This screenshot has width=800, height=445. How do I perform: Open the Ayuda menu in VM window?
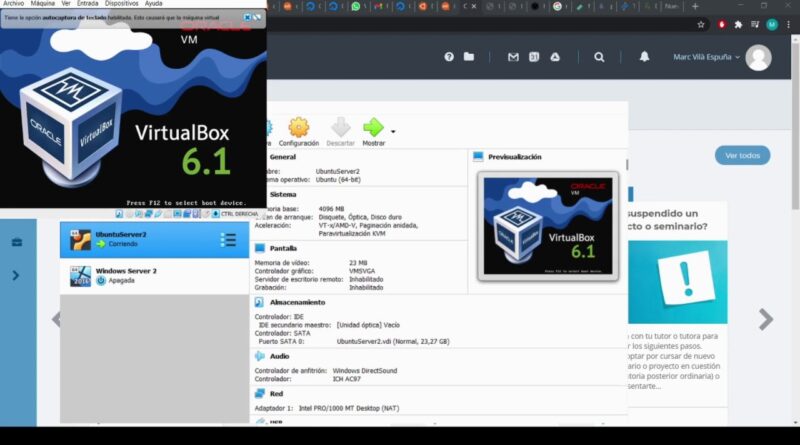(153, 3)
